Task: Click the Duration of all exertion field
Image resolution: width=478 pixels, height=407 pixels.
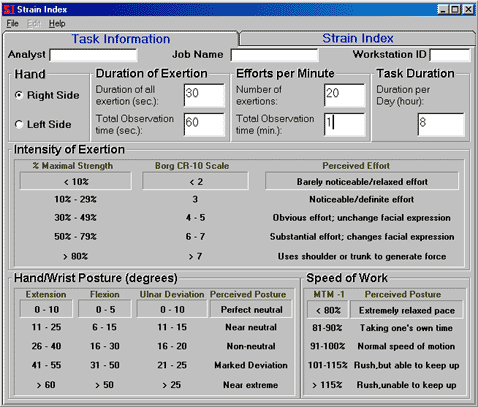Action: click(204, 95)
